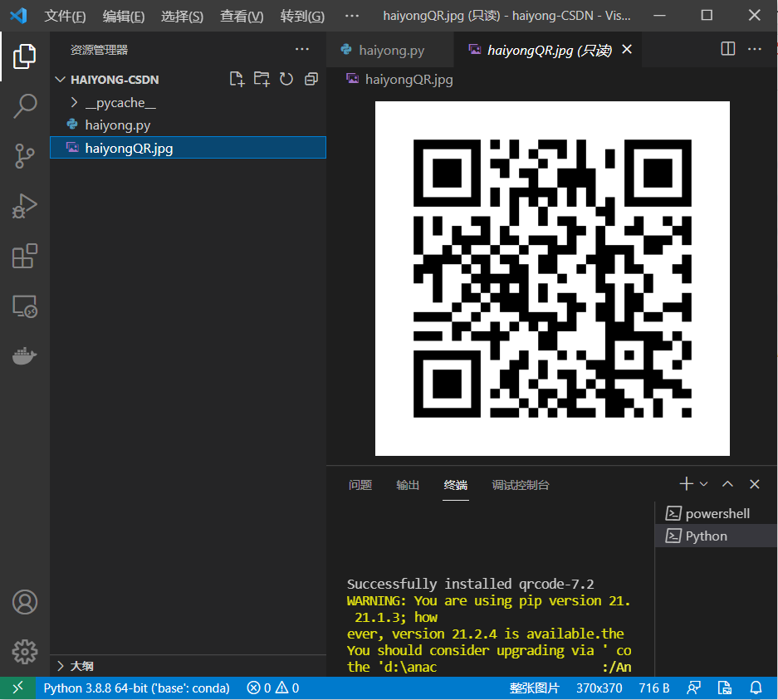Screen dimensions: 778x700
Task: Switch to the haiyong.py editor tab
Action: click(390, 50)
